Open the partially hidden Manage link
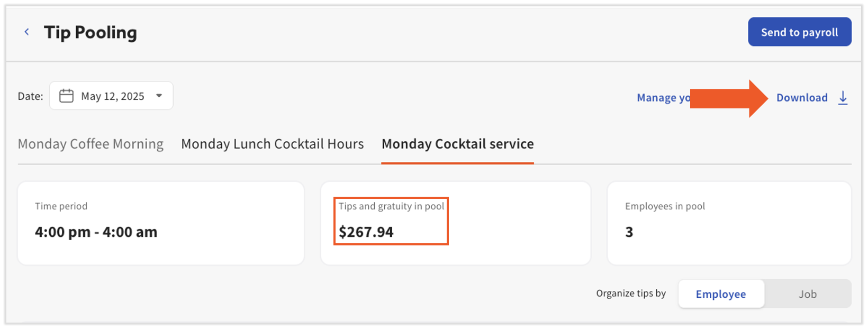This screenshot has height=330, width=868. pos(662,98)
